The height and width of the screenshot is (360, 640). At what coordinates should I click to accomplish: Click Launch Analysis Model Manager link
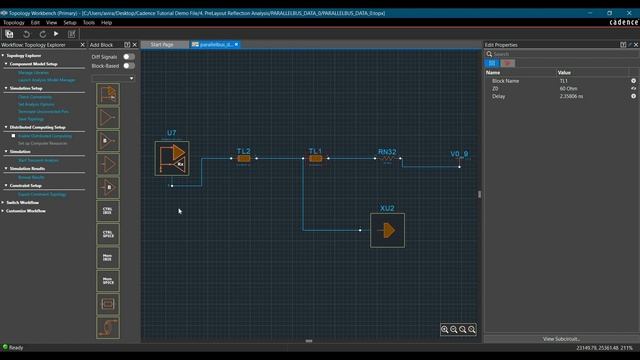[x=47, y=80]
